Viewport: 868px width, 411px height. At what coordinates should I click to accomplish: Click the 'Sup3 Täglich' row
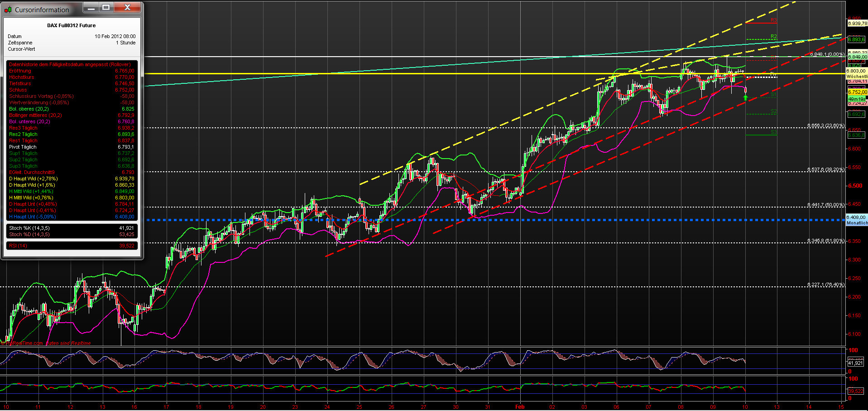(x=72, y=166)
